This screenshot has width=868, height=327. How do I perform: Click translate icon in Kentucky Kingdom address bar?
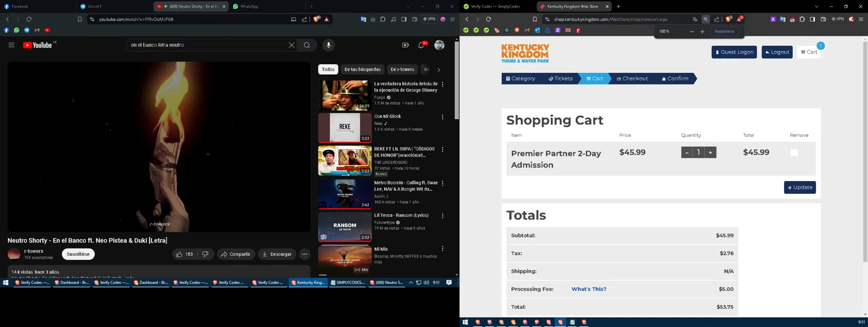point(694,19)
